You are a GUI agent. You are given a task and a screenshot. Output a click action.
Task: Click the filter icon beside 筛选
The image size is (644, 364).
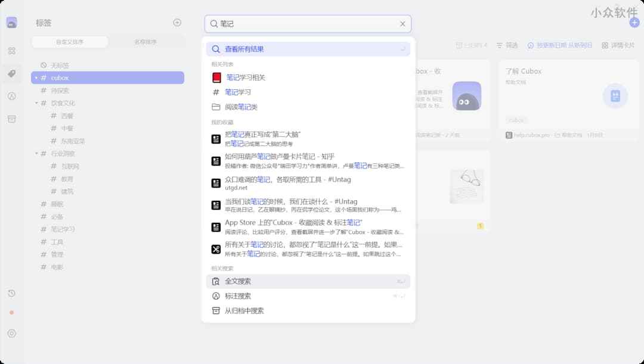click(x=500, y=45)
